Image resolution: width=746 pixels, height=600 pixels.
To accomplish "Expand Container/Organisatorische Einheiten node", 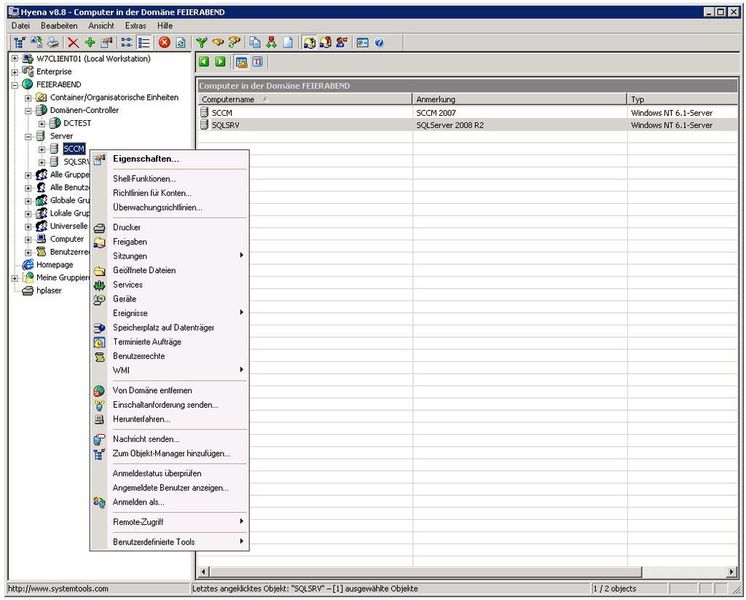I will click(x=28, y=98).
